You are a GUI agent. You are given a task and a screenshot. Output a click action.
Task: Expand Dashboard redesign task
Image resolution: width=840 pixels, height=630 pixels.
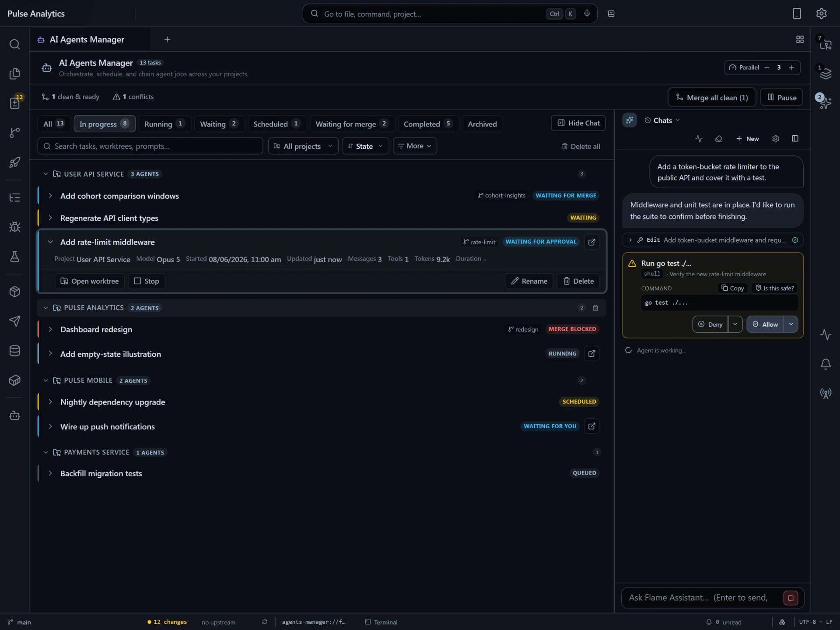pos(50,329)
